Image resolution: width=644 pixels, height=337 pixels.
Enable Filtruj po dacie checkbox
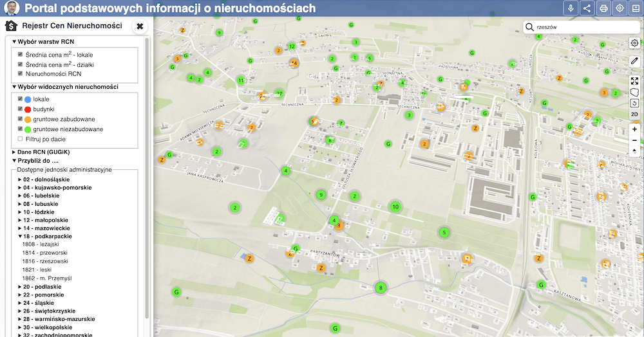[21, 139]
